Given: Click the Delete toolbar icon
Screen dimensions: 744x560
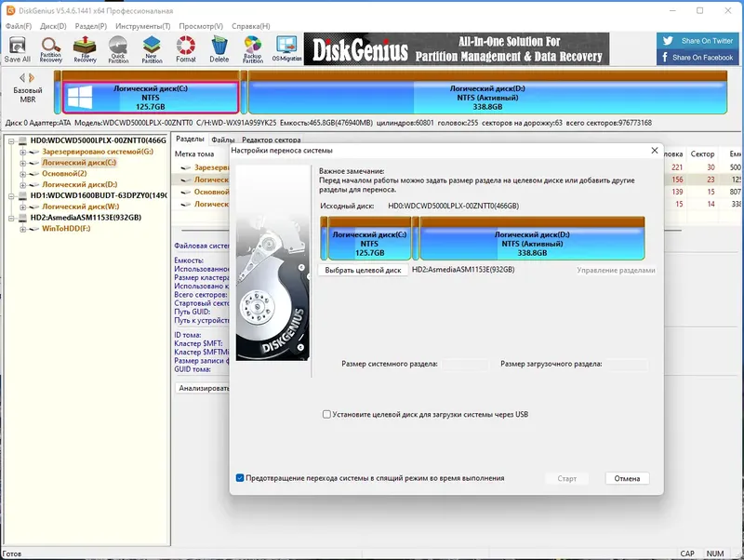Looking at the screenshot, I should 219,49.
